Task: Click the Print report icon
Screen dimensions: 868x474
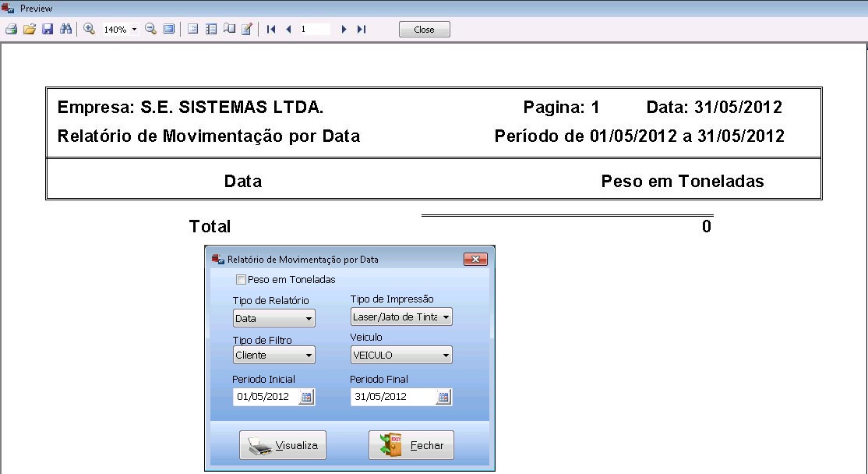Action: pyautogui.click(x=11, y=30)
